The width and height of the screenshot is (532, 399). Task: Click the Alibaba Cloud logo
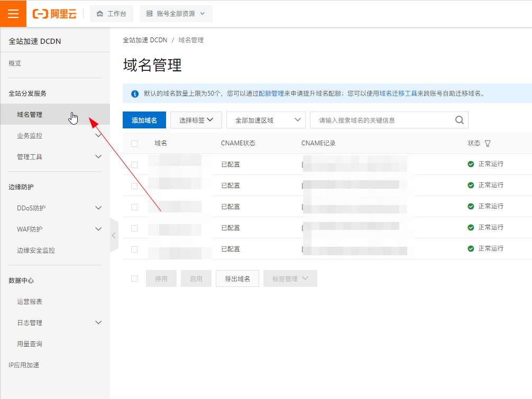point(54,14)
